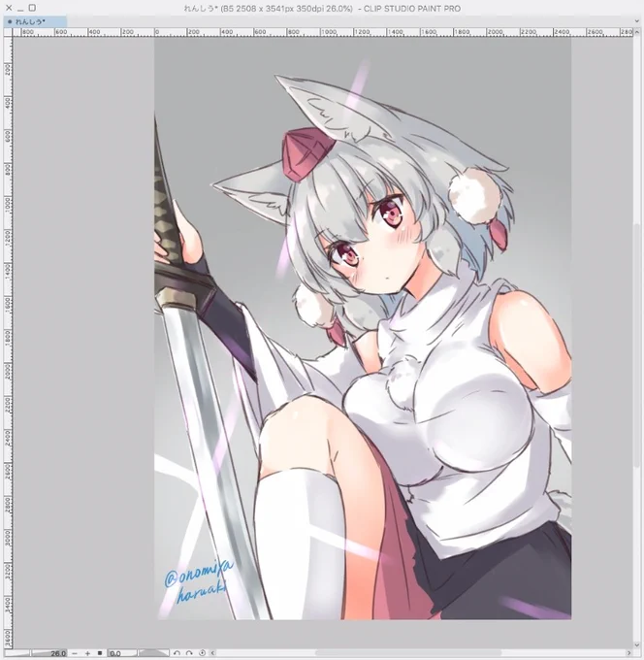Click the ruler origin corner box

[x=9, y=32]
